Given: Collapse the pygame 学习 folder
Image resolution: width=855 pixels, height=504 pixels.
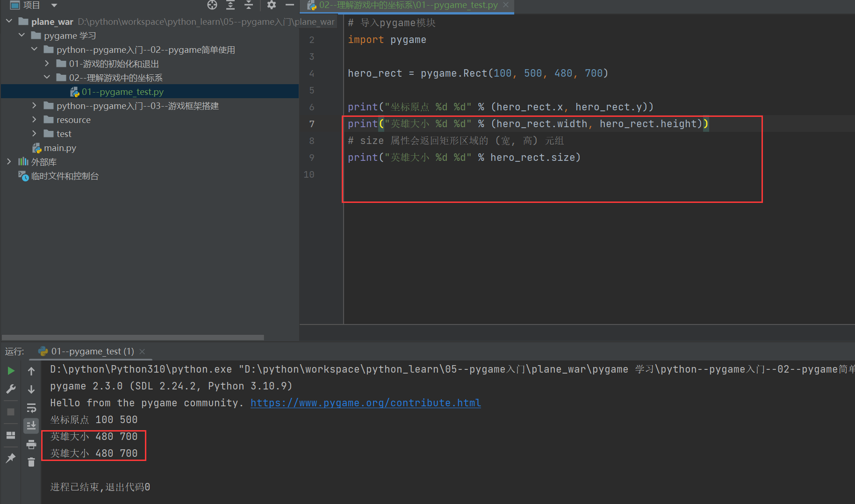Looking at the screenshot, I should 22,36.
